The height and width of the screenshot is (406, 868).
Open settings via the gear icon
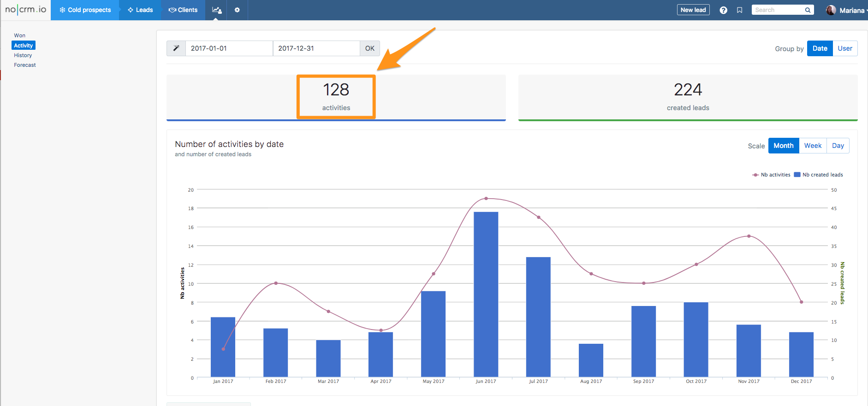click(237, 10)
